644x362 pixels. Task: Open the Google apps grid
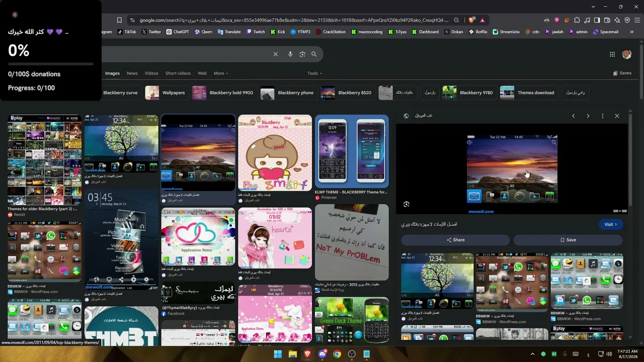click(612, 54)
